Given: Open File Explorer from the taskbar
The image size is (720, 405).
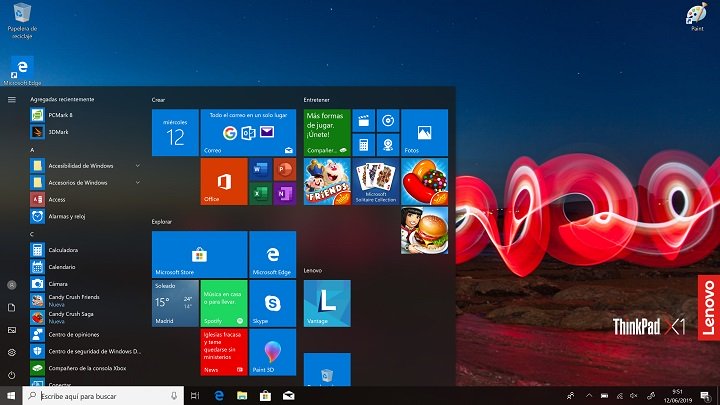Looking at the screenshot, I should click(x=242, y=395).
